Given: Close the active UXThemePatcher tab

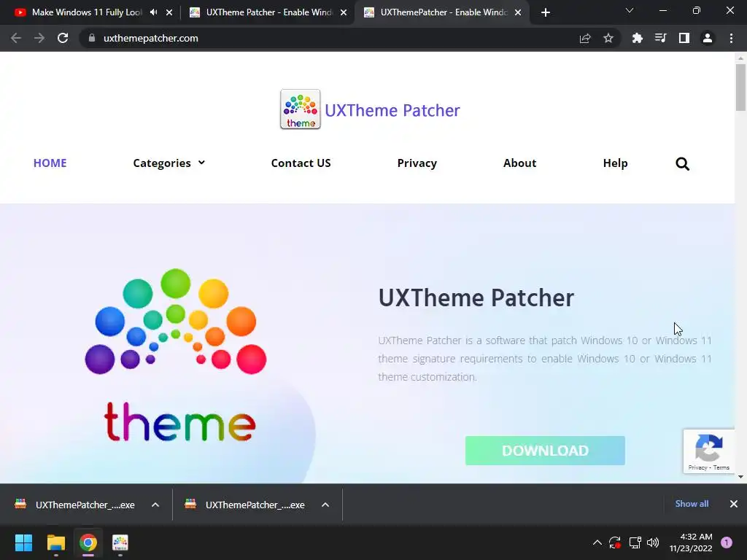Looking at the screenshot, I should coord(518,12).
